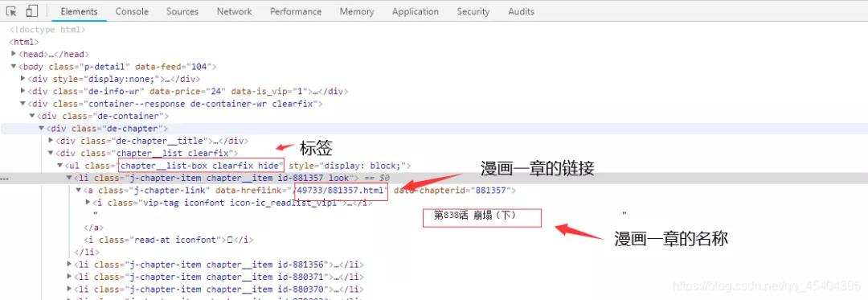Collapse the container--response div node
Screen dimensions: 868x300
23,104
